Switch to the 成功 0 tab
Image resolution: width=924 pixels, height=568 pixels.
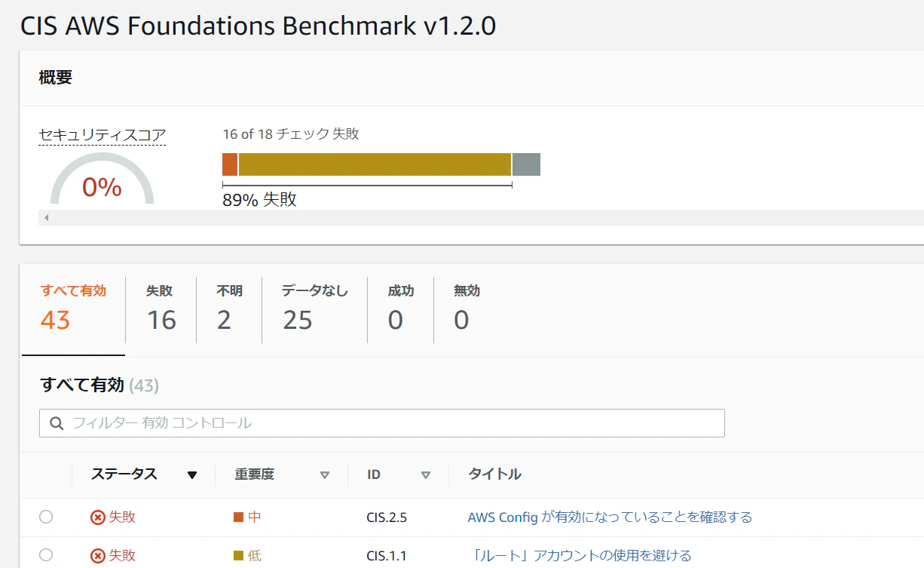tap(401, 309)
